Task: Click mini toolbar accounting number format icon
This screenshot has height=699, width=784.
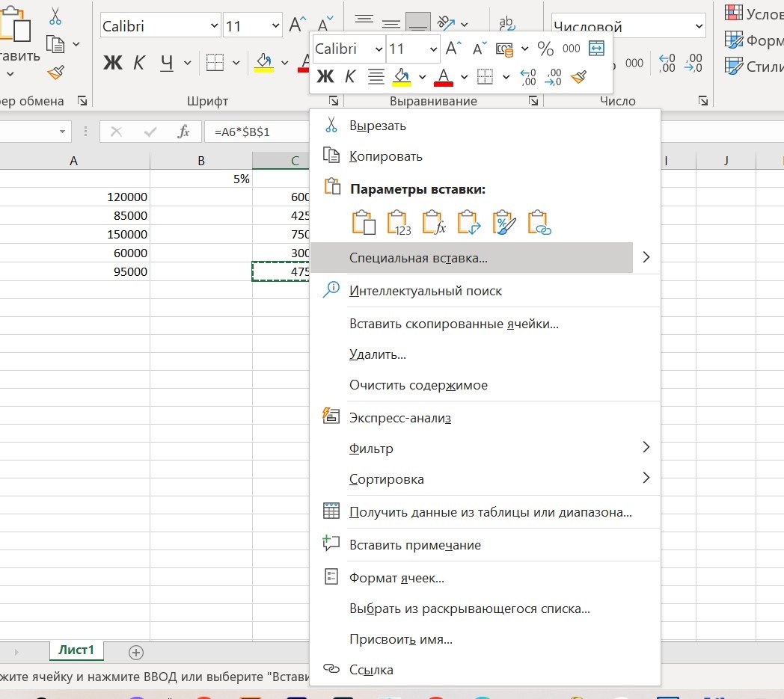Action: (504, 49)
